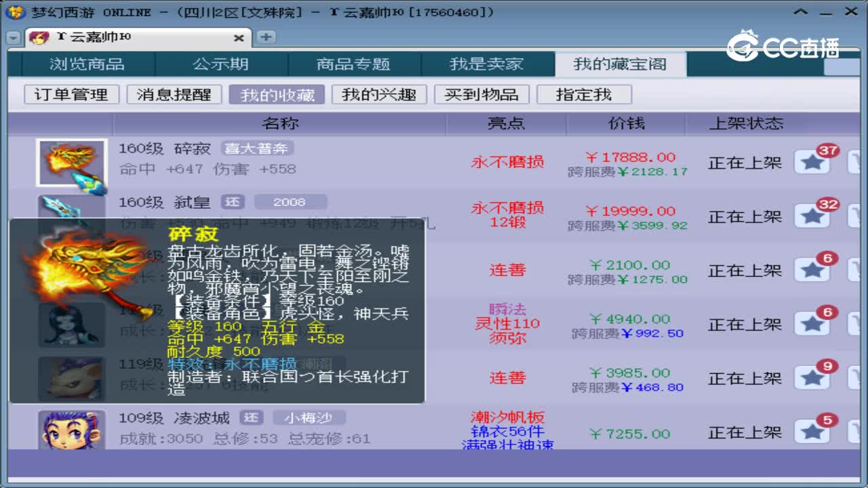The width and height of the screenshot is (868, 488).
Task: Click the 小梅沙 server tag
Action: pyautogui.click(x=309, y=418)
